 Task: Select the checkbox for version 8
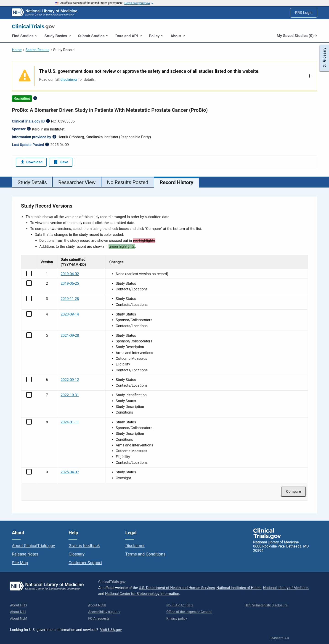(x=29, y=422)
